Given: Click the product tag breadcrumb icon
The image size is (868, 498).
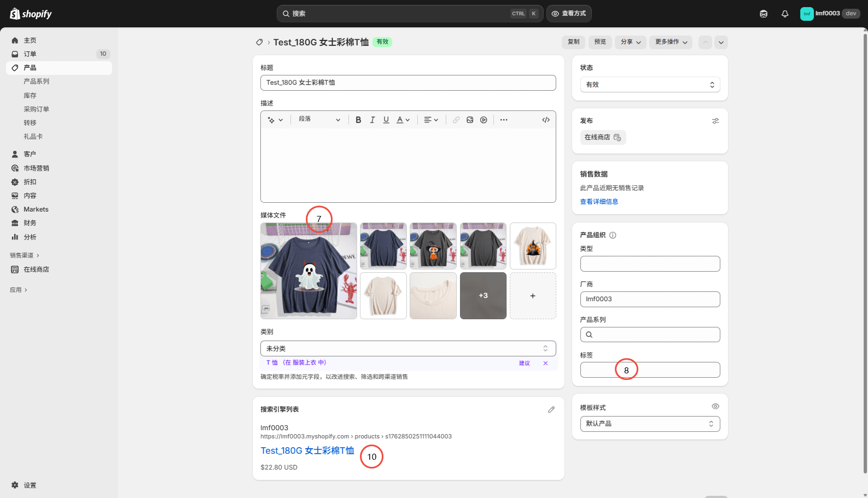Looking at the screenshot, I should click(259, 42).
